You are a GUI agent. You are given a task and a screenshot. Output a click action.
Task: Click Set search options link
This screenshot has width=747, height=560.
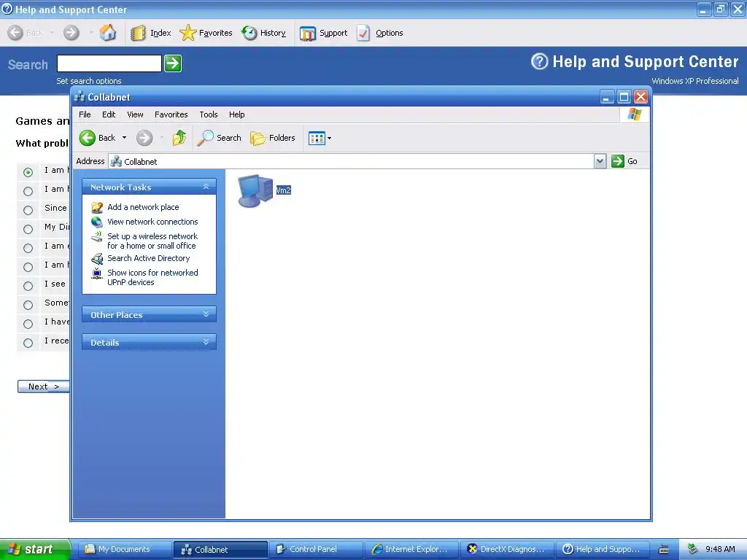tap(88, 81)
